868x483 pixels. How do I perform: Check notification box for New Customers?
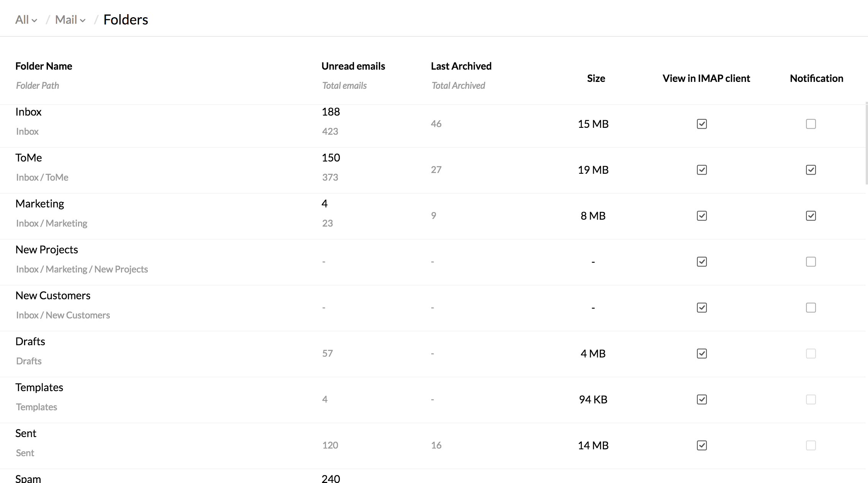811,308
